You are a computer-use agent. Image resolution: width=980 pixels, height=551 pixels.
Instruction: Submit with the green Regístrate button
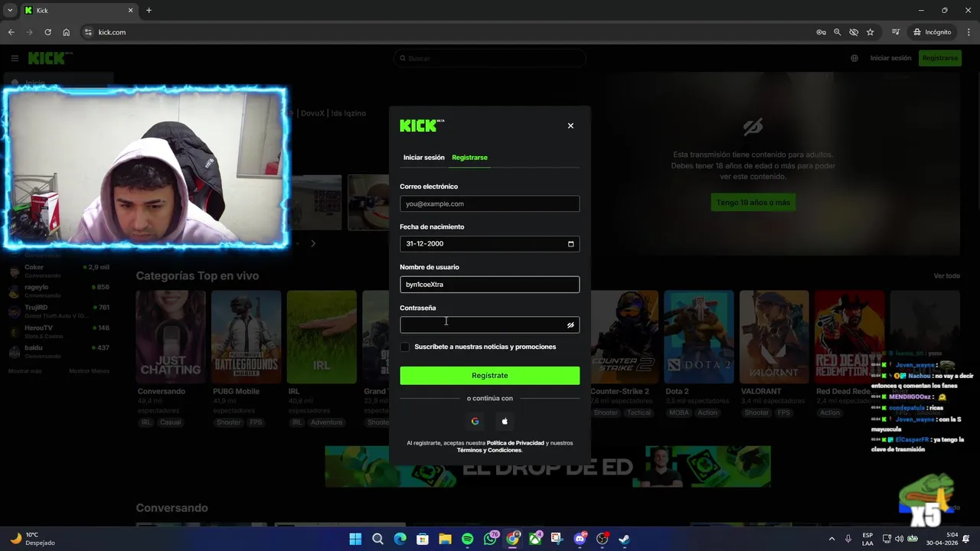pos(489,376)
